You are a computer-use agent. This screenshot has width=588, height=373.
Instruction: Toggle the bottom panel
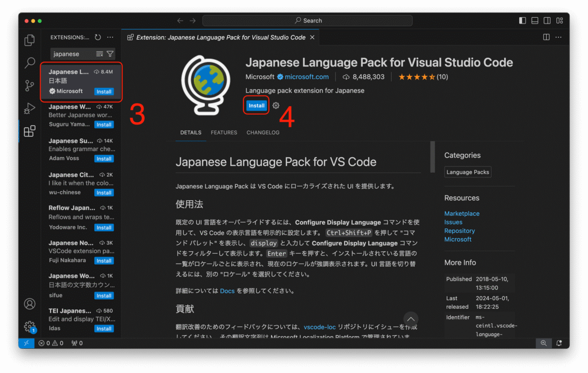(535, 21)
